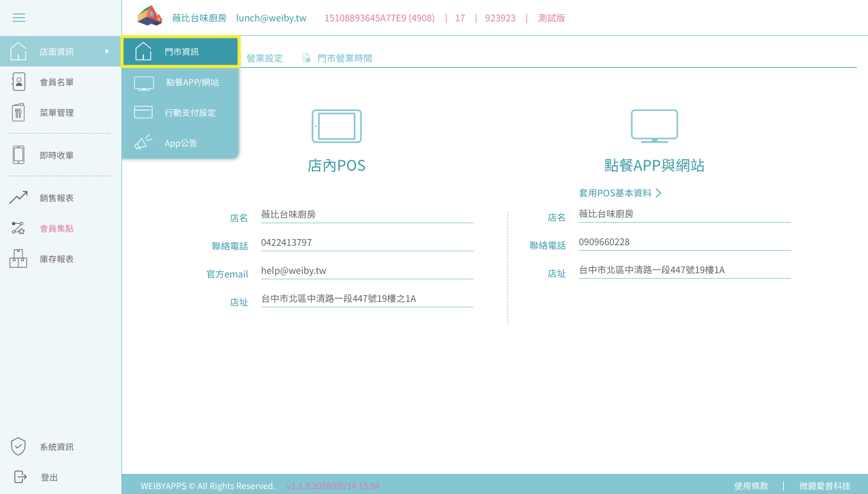868x494 pixels.
Task: Select App公告 announcement menu item
Action: [x=181, y=143]
